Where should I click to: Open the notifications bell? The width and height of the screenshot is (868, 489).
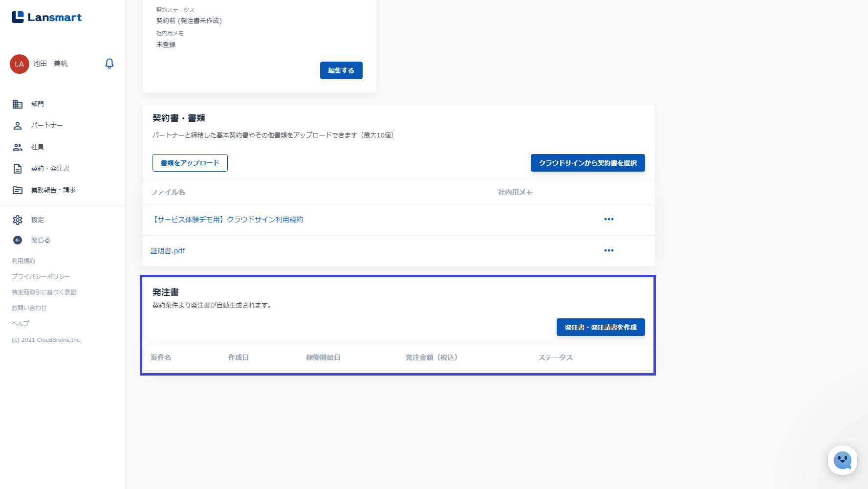click(109, 64)
